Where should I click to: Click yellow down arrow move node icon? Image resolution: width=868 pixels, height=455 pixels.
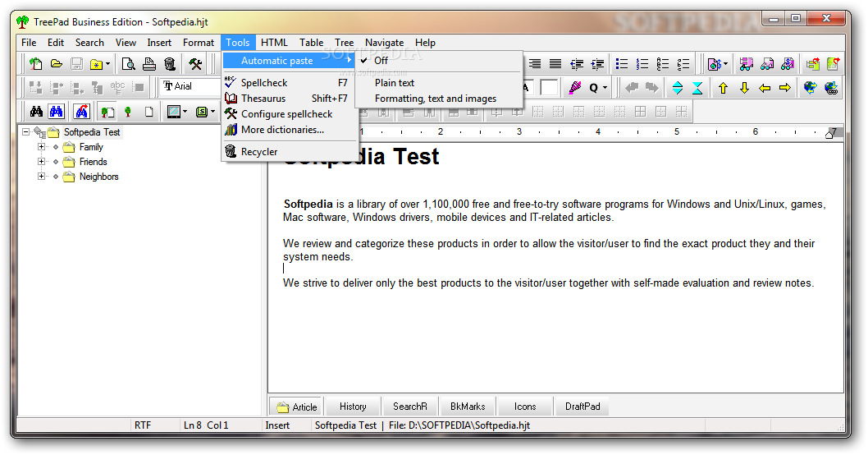tap(744, 88)
